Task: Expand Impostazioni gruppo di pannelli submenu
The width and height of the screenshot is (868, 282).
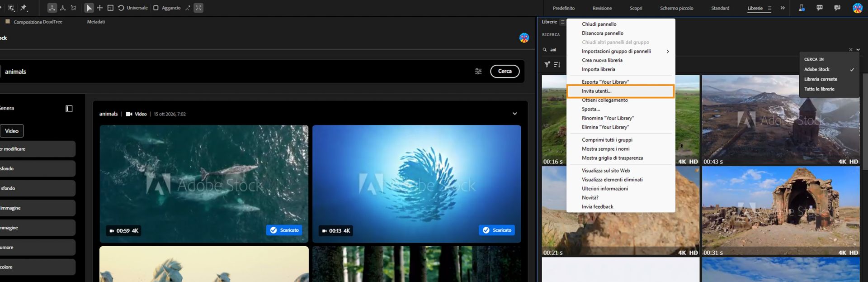Action: tap(621, 51)
